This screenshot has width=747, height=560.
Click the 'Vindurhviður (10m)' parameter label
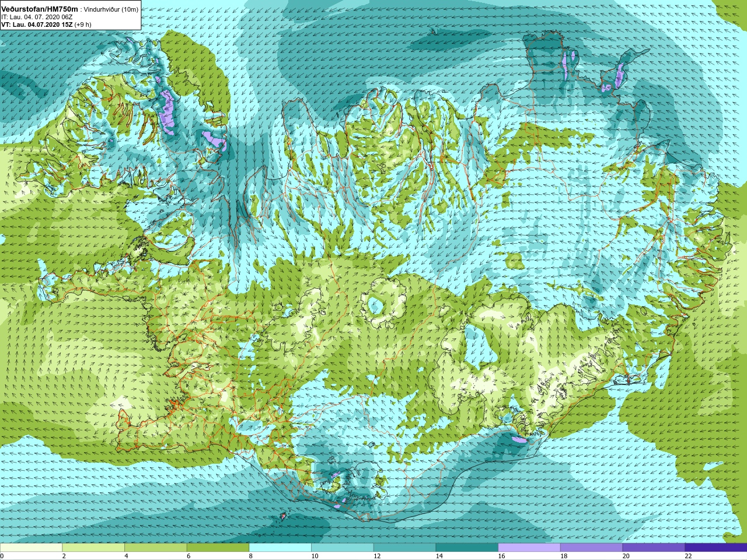click(x=111, y=9)
